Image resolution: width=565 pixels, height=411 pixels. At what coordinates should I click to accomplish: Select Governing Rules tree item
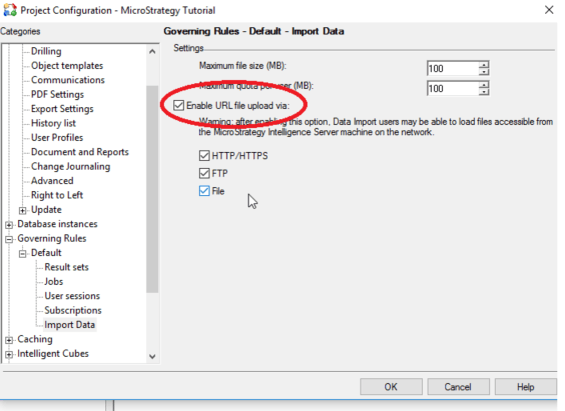click(52, 238)
